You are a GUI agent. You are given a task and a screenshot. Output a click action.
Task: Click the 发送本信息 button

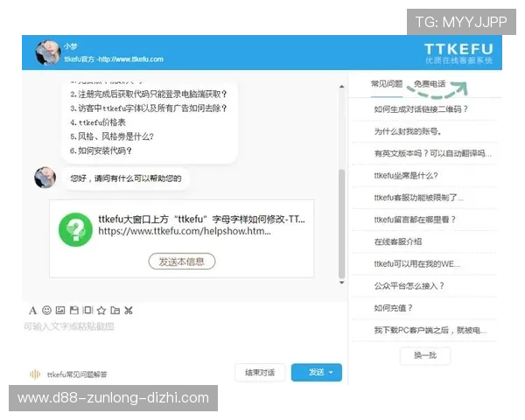(x=182, y=262)
